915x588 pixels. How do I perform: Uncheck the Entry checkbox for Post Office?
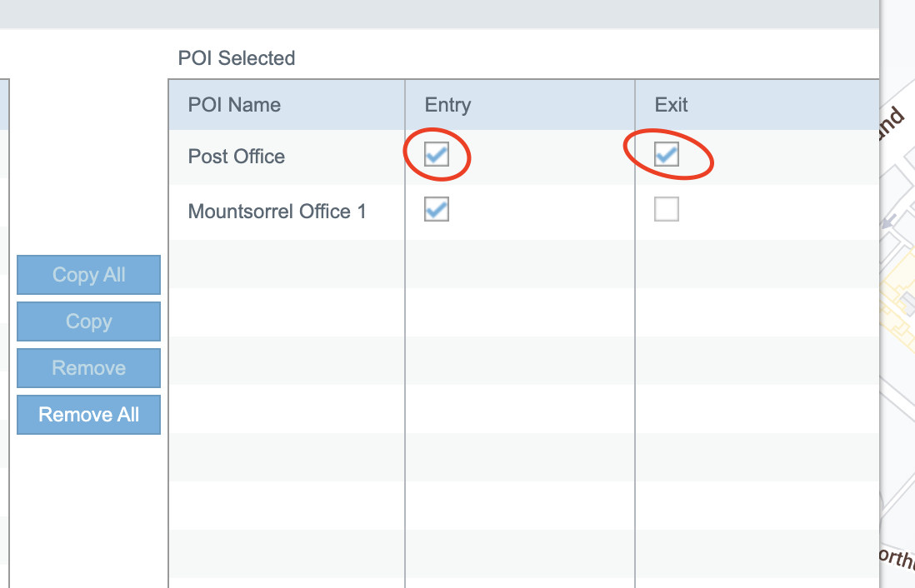pos(437,154)
